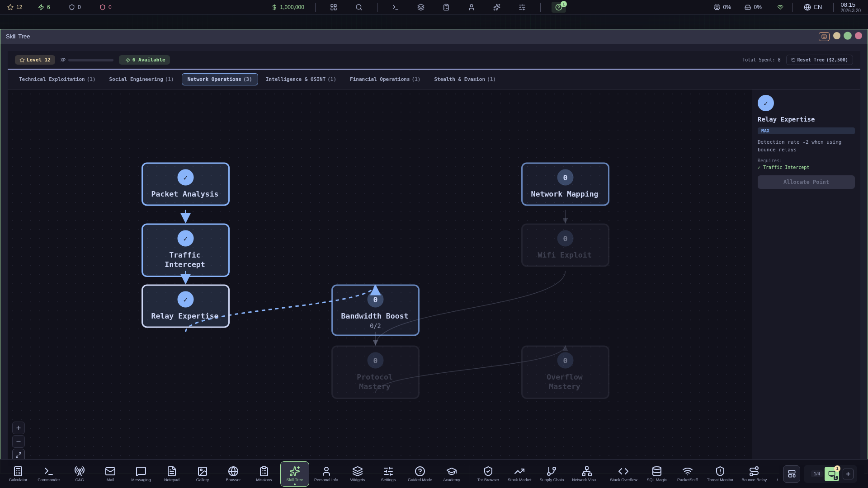Click the Reset Tree ($2,500) button
868x488 pixels.
(x=819, y=60)
